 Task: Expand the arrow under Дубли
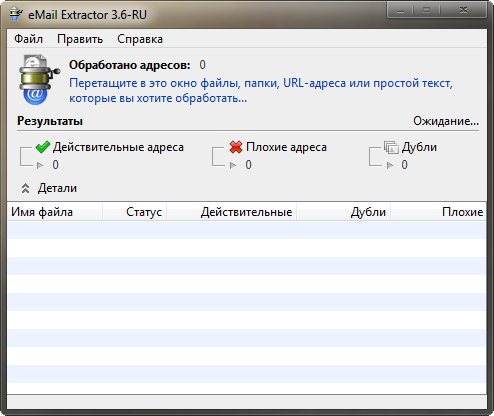(x=390, y=165)
